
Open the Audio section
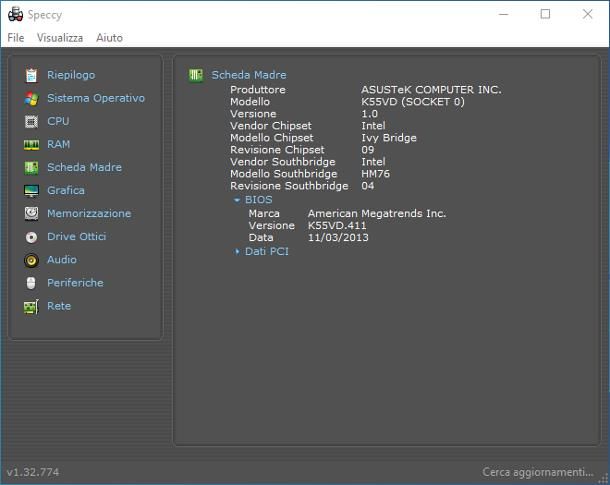pos(62,259)
